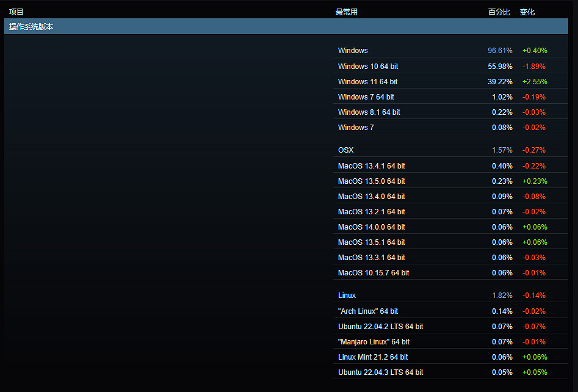
Task: Click the Windows 10 64 bit row
Action: tap(368, 66)
